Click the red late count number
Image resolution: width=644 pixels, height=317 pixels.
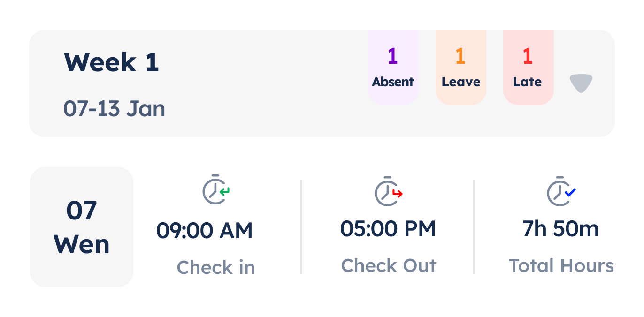(x=528, y=56)
